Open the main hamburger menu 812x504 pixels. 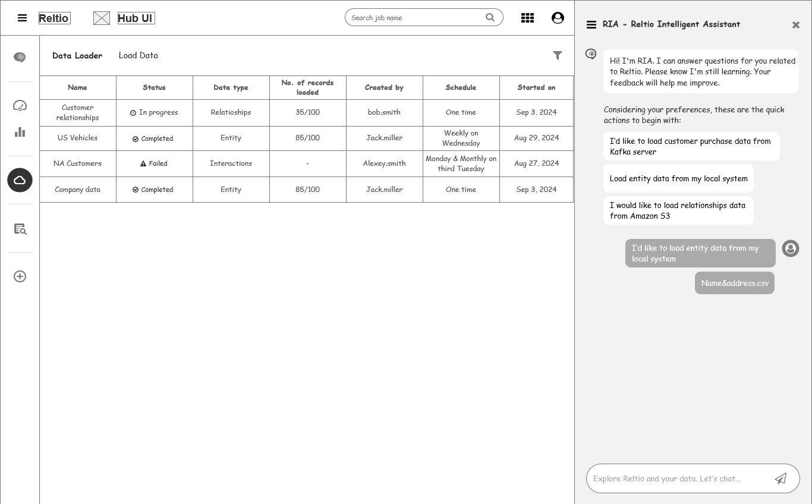tap(22, 18)
